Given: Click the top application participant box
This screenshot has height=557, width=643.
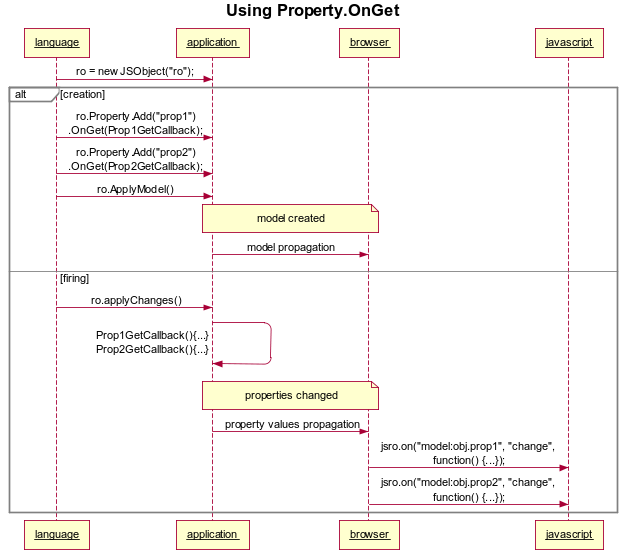Looking at the screenshot, I should [212, 43].
